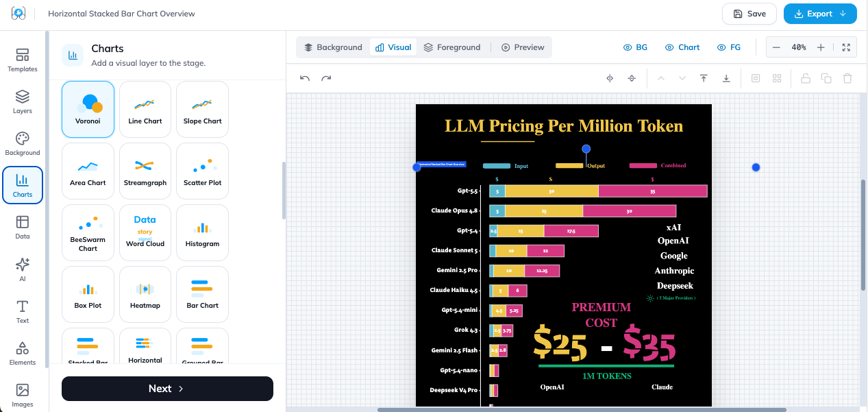Viewport: 868px width, 412px height.
Task: Open the Layers sidebar panel
Action: point(23,102)
